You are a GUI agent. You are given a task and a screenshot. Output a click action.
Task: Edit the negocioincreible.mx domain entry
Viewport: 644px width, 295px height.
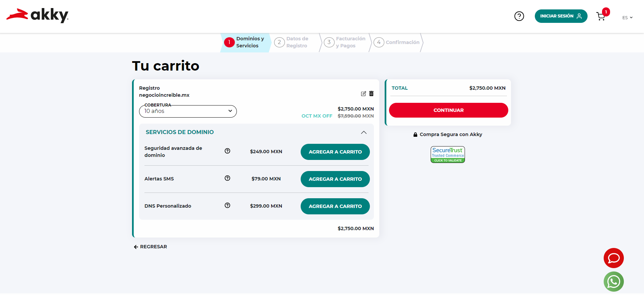coord(363,94)
